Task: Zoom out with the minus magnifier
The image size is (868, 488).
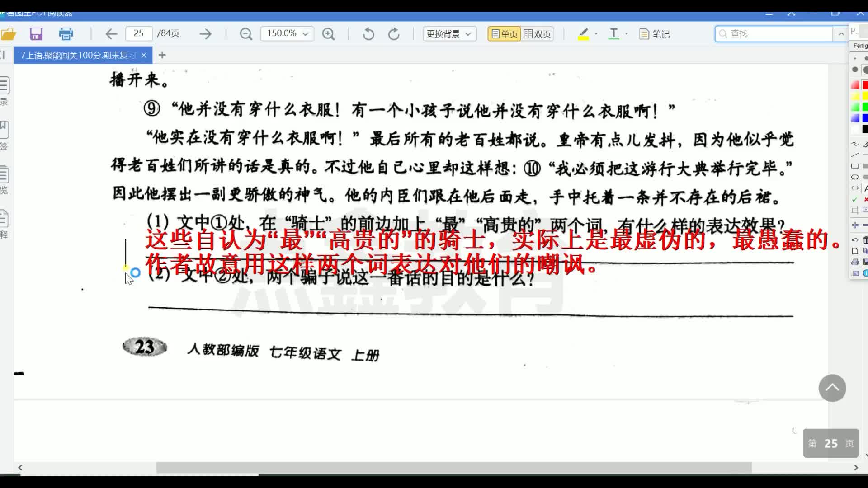Action: point(246,34)
